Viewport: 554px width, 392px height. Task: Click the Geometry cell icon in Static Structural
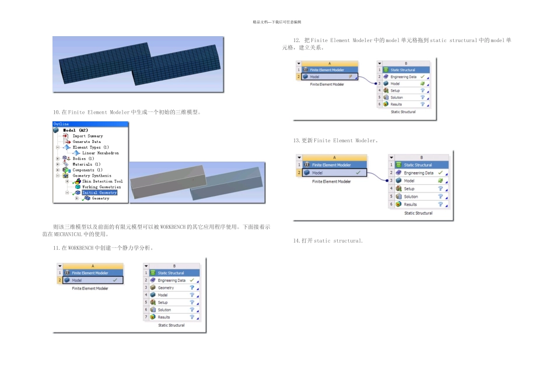coord(153,288)
